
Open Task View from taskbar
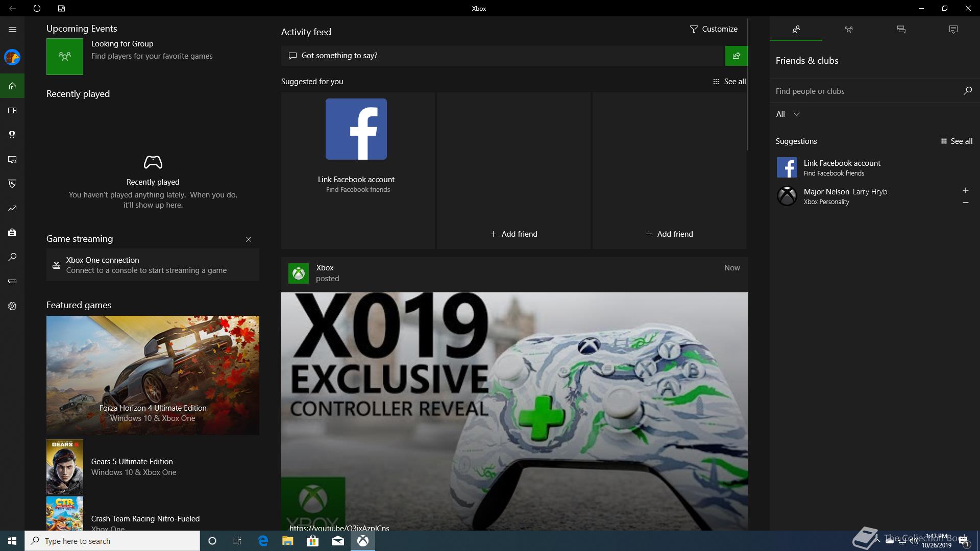click(237, 541)
